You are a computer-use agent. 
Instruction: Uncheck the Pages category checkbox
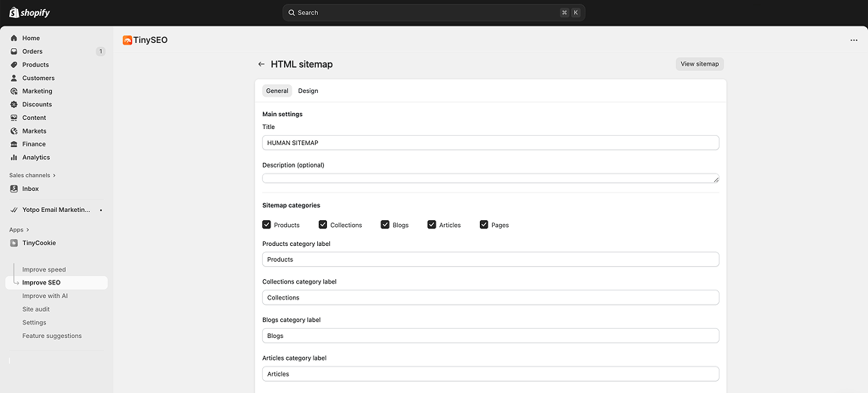[484, 225]
